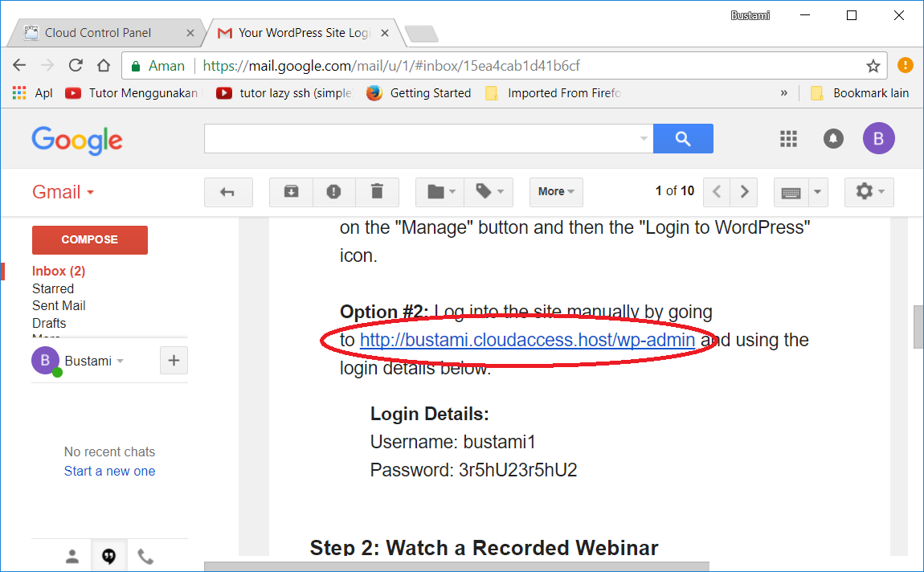Open the Apl apps shortcut
The width and height of the screenshot is (924, 572).
point(32,93)
